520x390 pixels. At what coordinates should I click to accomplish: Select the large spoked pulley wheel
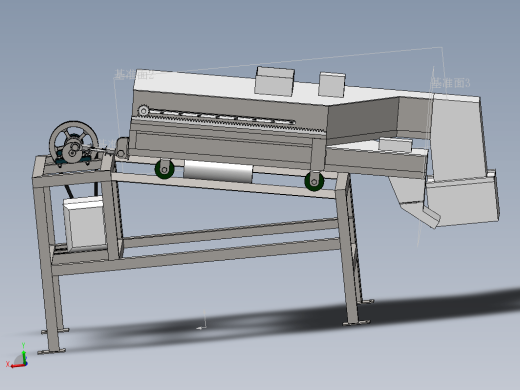point(74,143)
